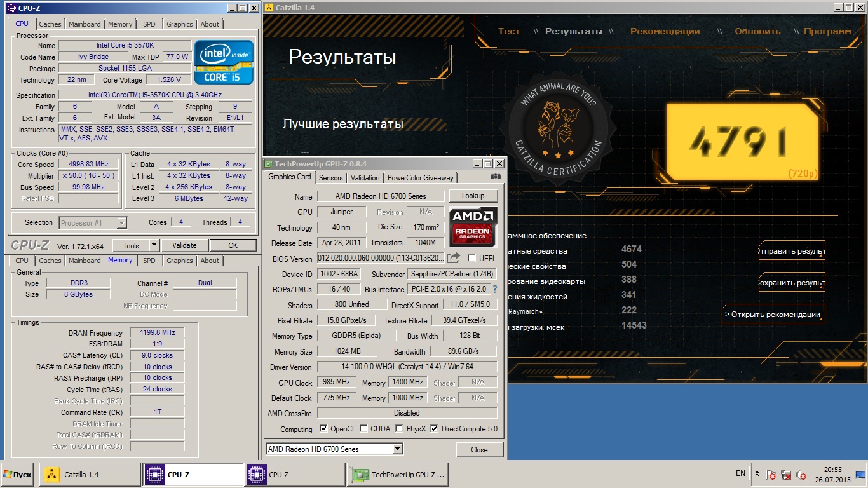
Task: Click the Driver Version field in GPU-Z
Action: click(x=407, y=367)
